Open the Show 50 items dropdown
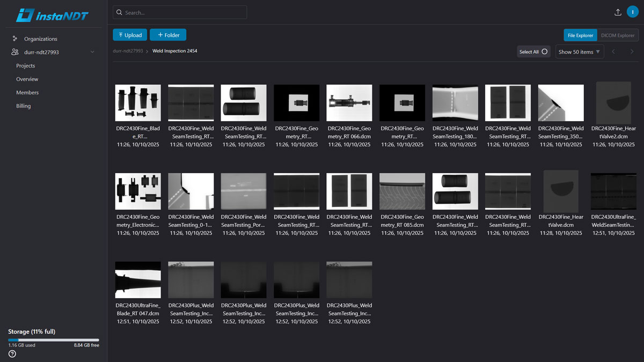644x362 pixels. pos(579,52)
